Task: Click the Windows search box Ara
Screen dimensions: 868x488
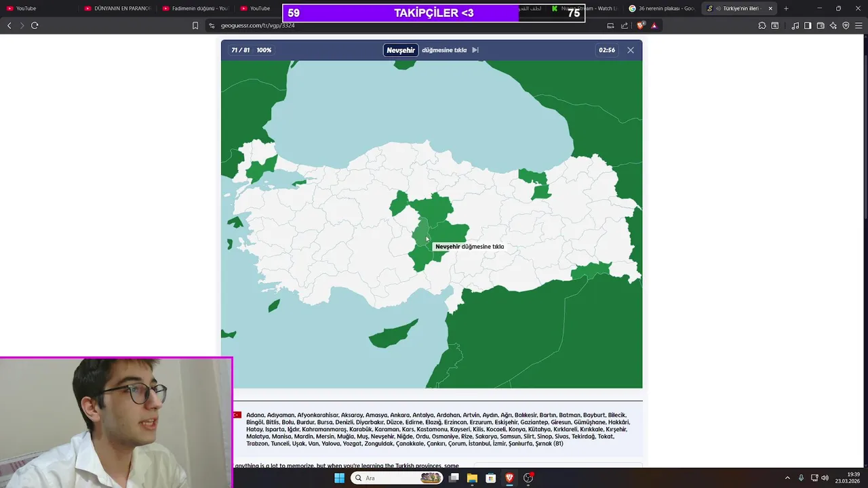Action: click(397, 478)
